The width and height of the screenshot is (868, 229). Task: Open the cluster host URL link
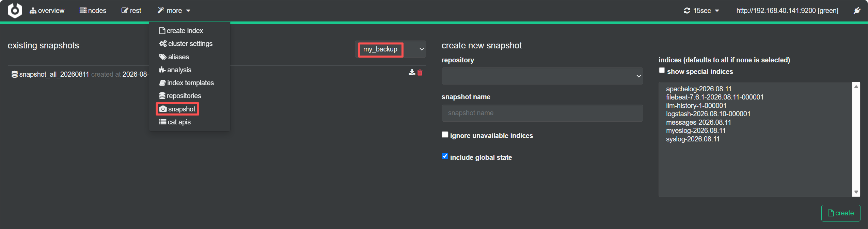(787, 11)
